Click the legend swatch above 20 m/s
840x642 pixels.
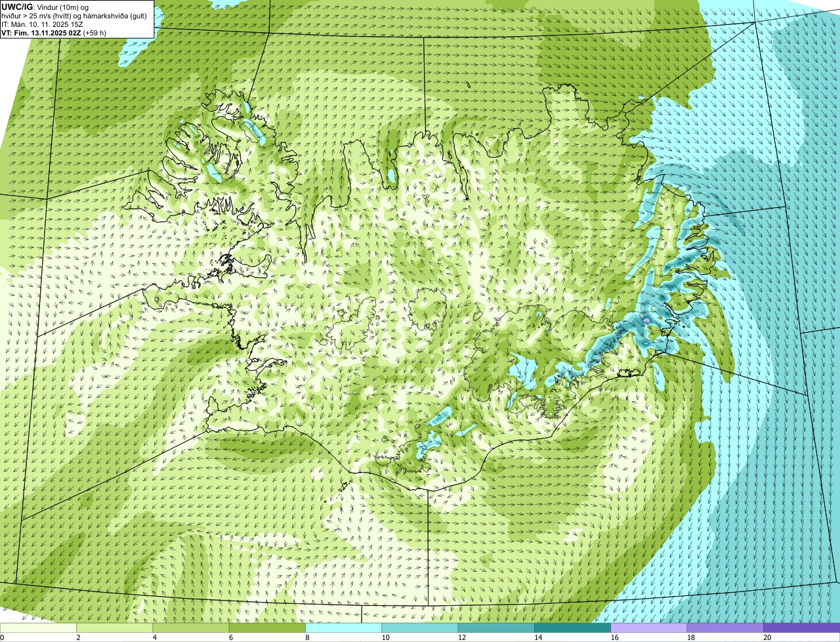coord(801,628)
